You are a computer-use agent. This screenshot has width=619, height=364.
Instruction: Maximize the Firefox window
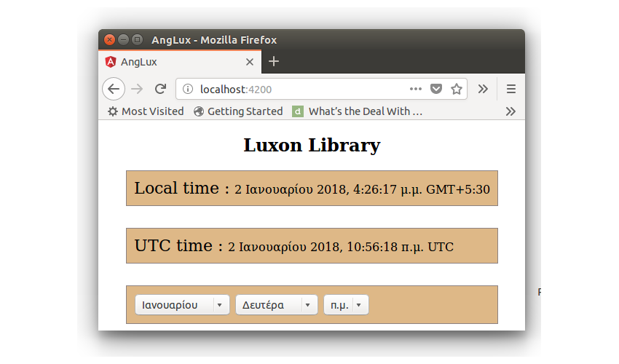click(x=137, y=39)
